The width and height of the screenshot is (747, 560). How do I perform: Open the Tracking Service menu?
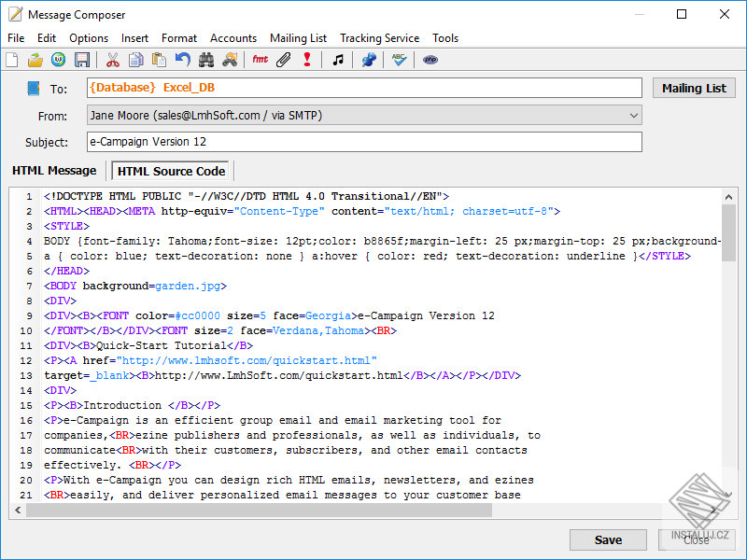click(380, 38)
